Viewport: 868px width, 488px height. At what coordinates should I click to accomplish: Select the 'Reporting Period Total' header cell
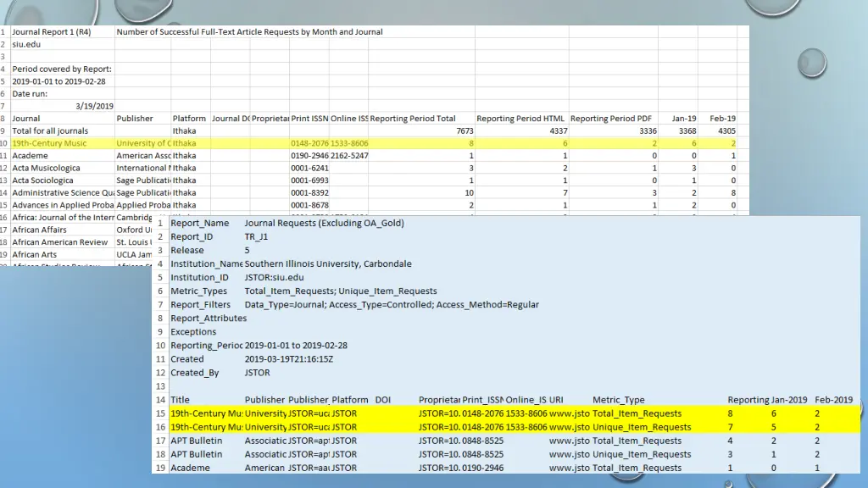point(413,119)
